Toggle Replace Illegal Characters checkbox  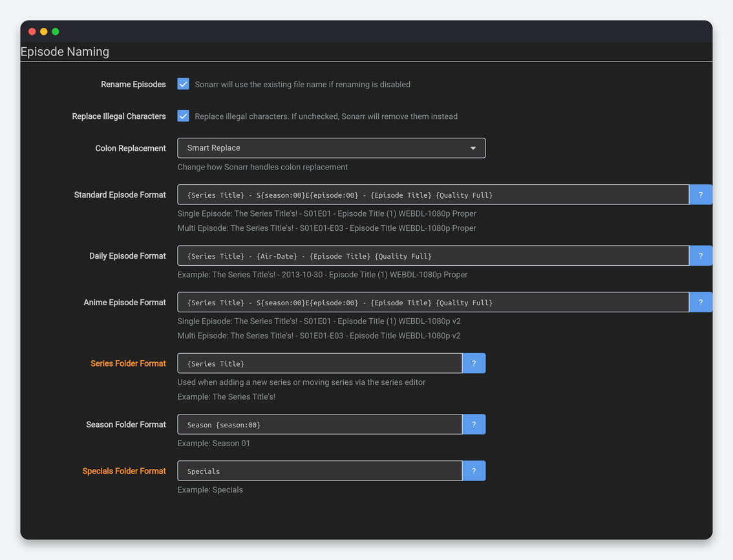point(184,116)
